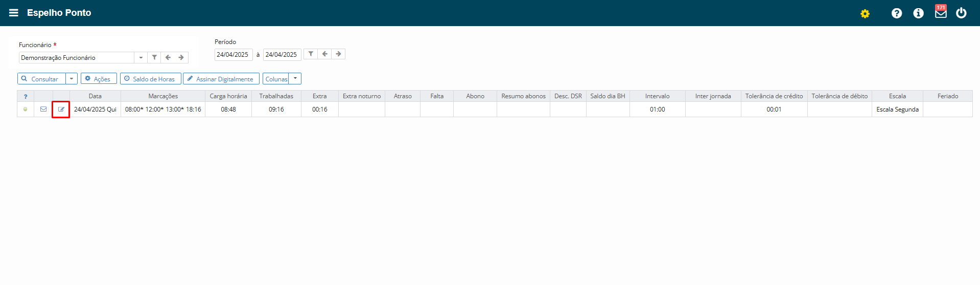Open the help question mark icon

[x=896, y=13]
